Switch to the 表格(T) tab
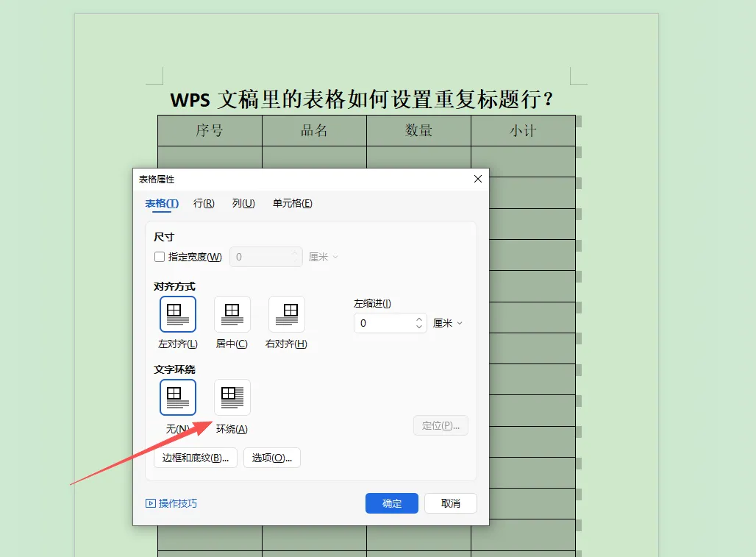This screenshot has height=557, width=756. pos(162,204)
